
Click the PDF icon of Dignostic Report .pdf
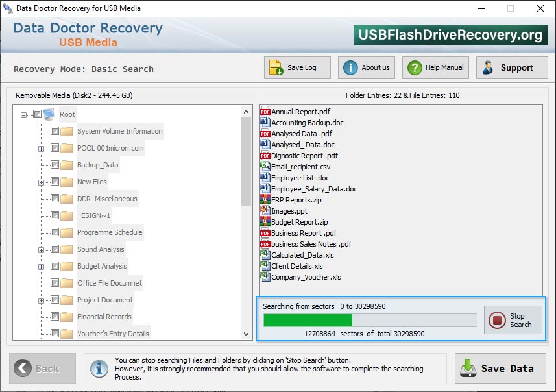click(x=265, y=155)
